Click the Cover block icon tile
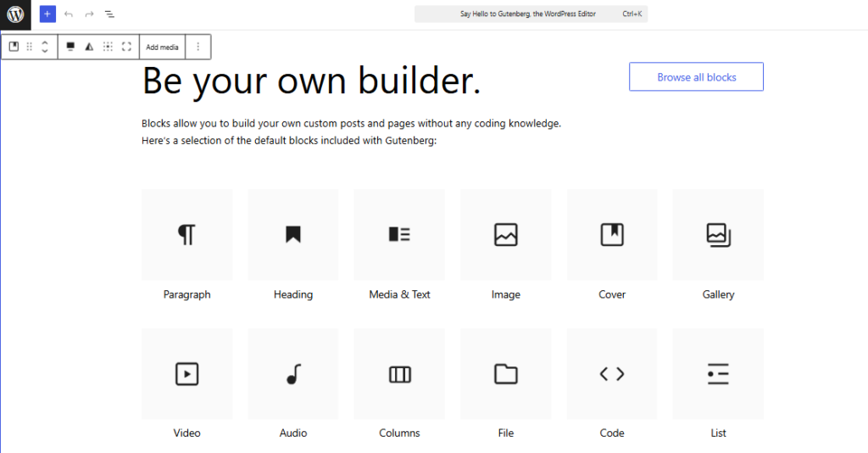 [x=612, y=235]
